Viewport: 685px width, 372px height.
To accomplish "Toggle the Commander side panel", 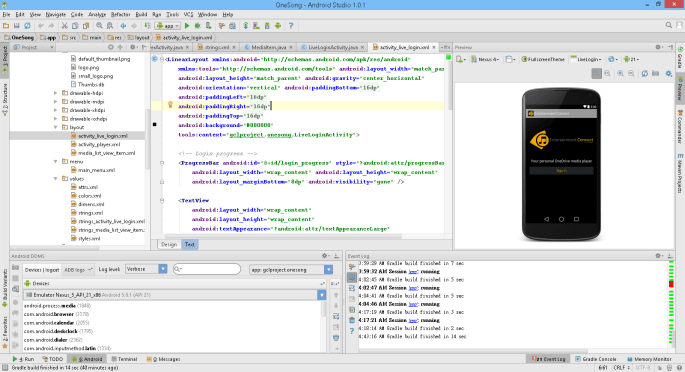I will pos(680,127).
